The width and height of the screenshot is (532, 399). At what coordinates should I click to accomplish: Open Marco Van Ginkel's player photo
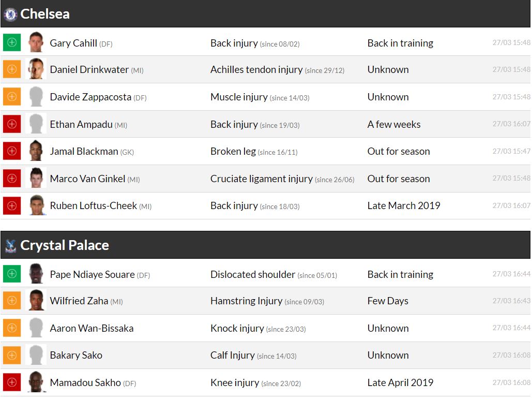[x=36, y=179]
